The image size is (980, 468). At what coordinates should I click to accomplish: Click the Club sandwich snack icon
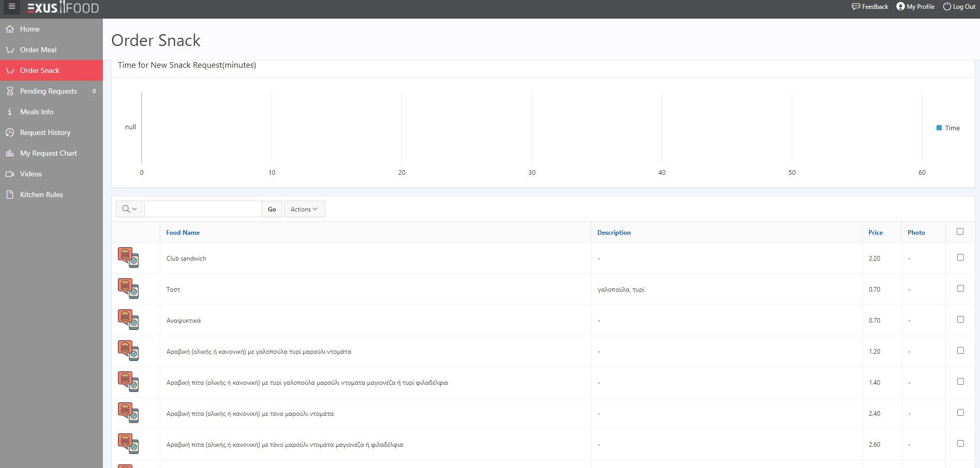pyautogui.click(x=128, y=258)
